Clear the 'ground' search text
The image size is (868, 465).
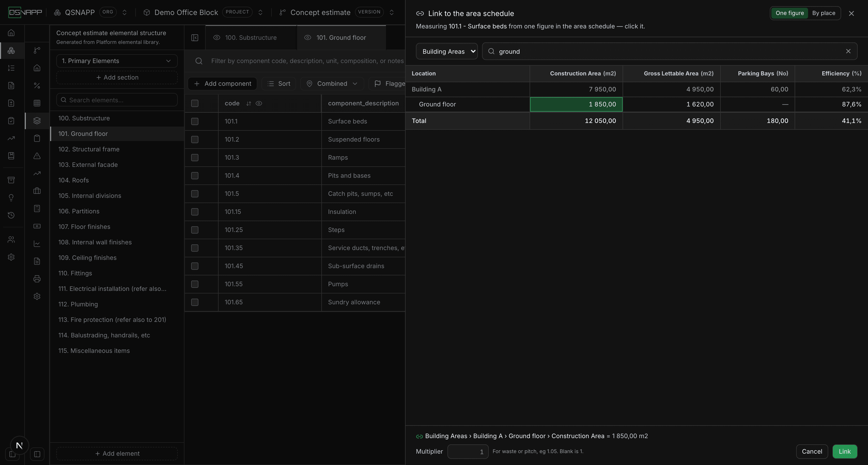click(848, 51)
